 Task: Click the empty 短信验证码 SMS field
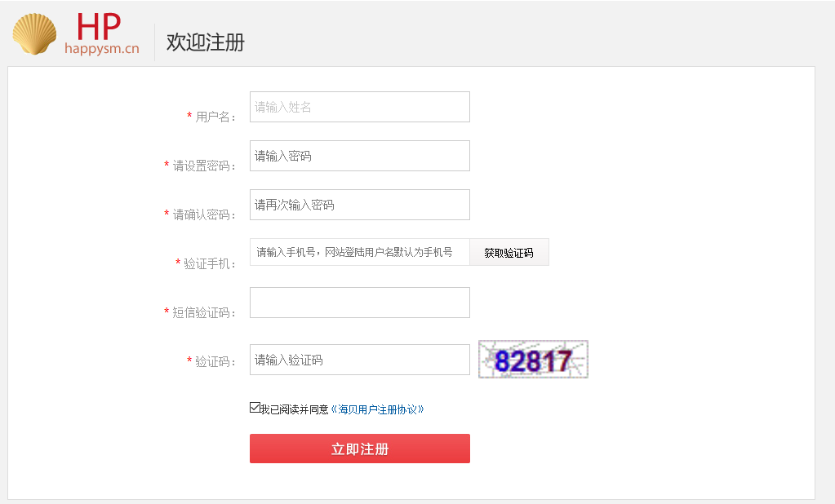click(x=359, y=303)
